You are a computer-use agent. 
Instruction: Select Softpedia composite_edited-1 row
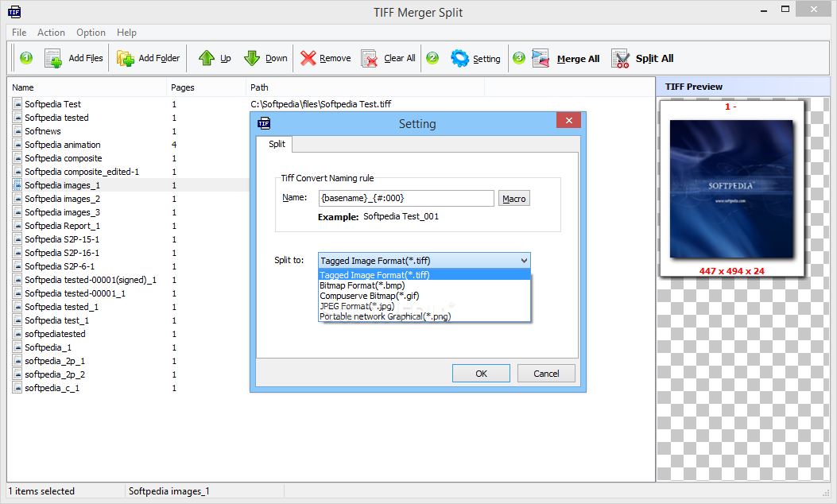tap(82, 172)
